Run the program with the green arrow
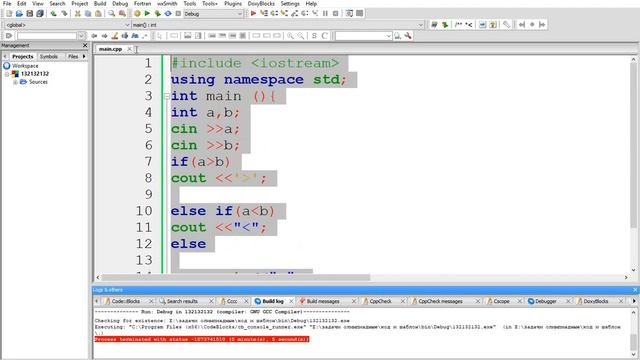The height and width of the screenshot is (360, 640). coord(147,13)
